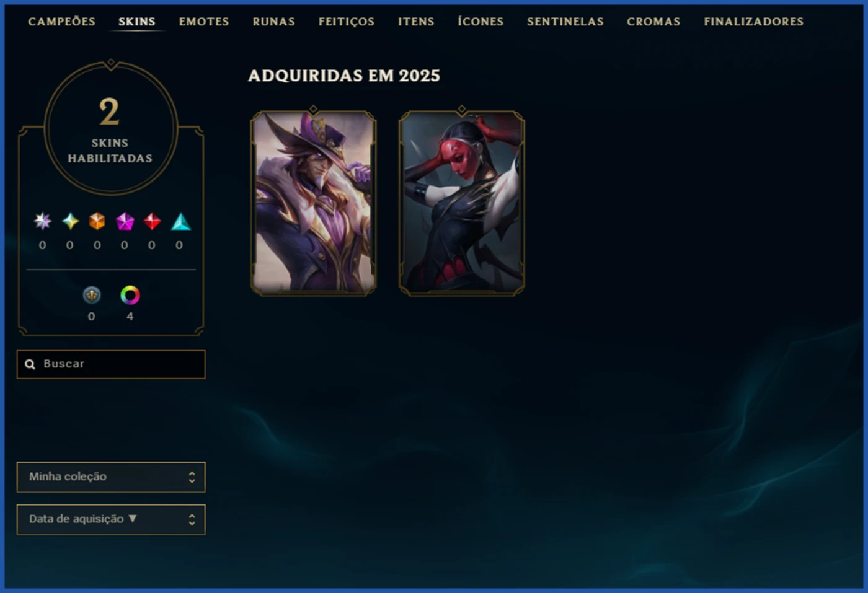This screenshot has height=593, width=868.
Task: Click the arrows on Minha coleção selector
Action: 192,477
